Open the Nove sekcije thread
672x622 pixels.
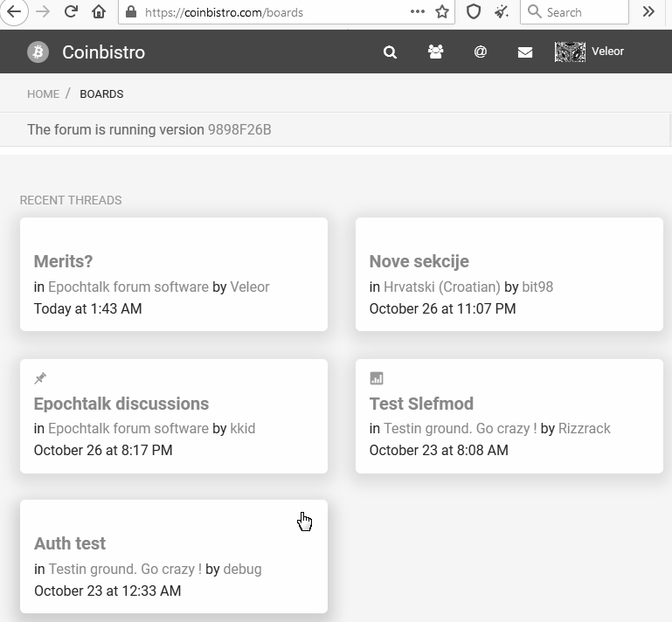click(x=419, y=261)
